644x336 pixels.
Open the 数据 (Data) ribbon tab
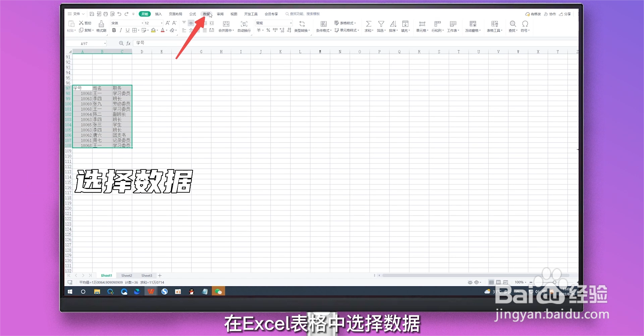click(x=206, y=14)
